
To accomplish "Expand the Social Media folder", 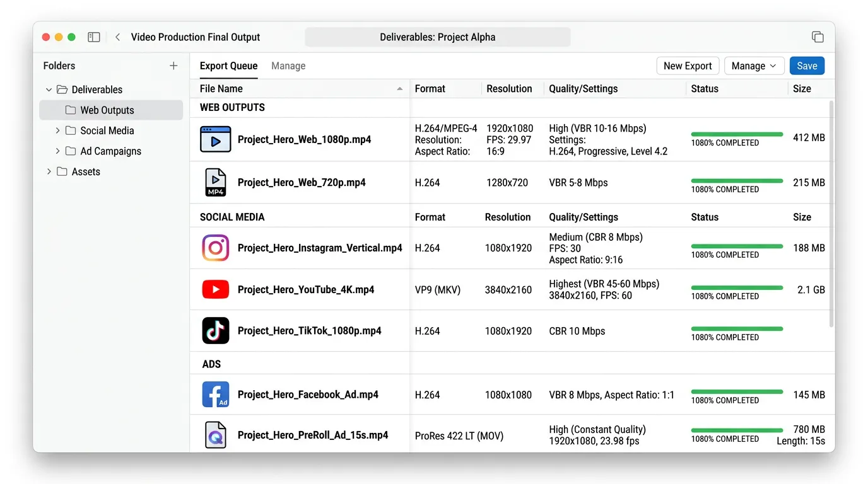I will pos(57,130).
